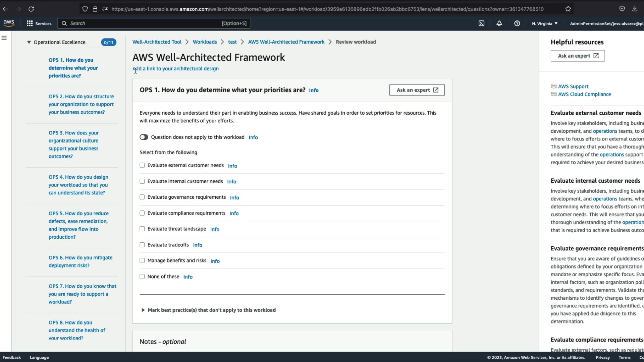Viewport: 644px width, 362px height.
Task: Click the AWS logo home icon
Action: coord(9,23)
